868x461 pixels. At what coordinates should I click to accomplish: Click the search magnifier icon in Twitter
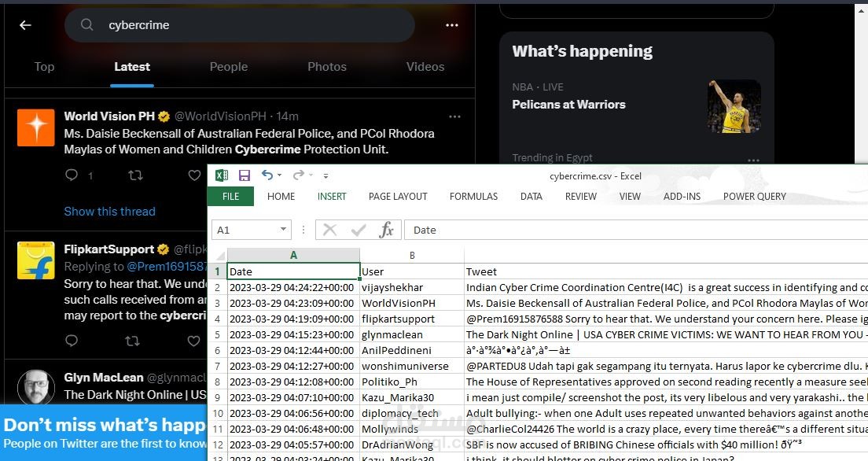[x=87, y=24]
